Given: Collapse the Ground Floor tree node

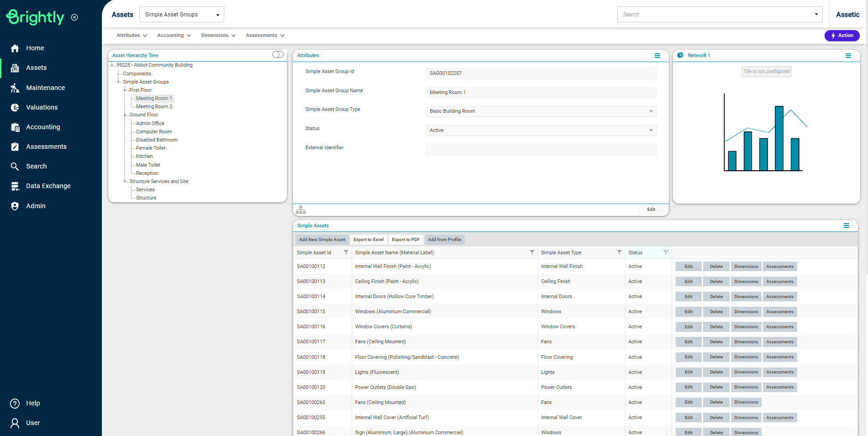Looking at the screenshot, I should pyautogui.click(x=125, y=115).
